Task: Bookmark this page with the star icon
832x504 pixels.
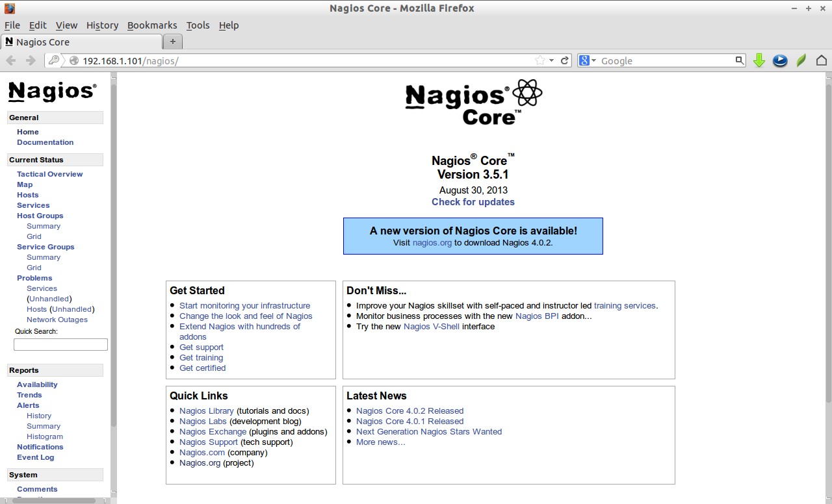Action: 539,60
